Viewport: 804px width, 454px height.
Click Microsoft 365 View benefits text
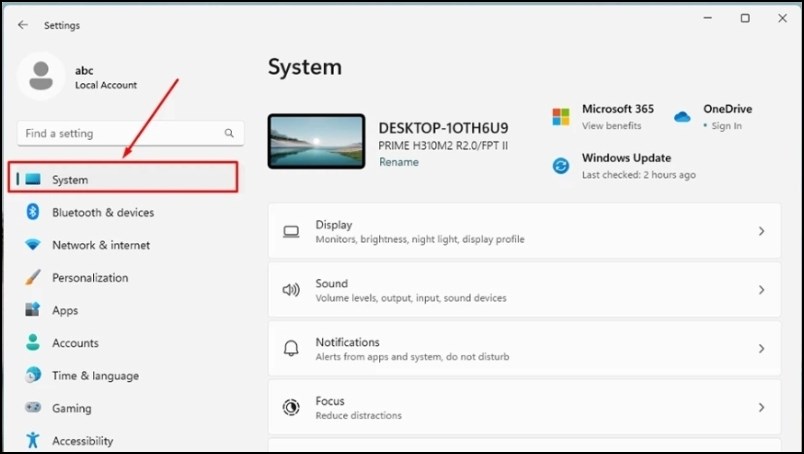611,126
